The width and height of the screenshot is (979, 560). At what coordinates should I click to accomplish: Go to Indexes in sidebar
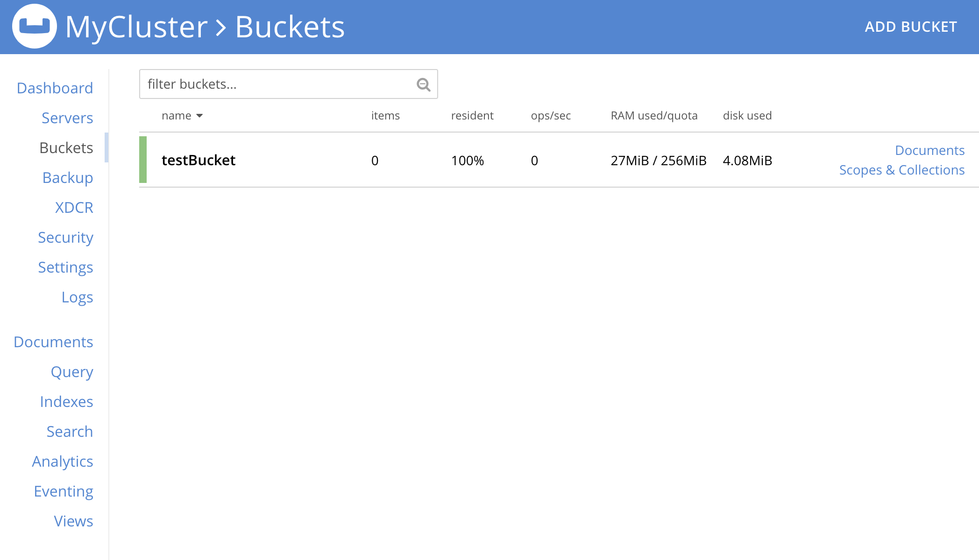[x=66, y=401]
